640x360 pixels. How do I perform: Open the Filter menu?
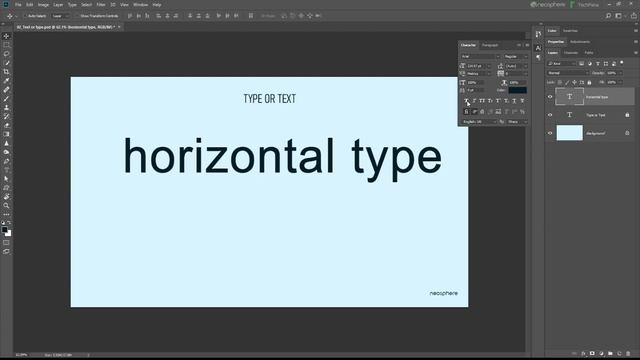pos(101,5)
